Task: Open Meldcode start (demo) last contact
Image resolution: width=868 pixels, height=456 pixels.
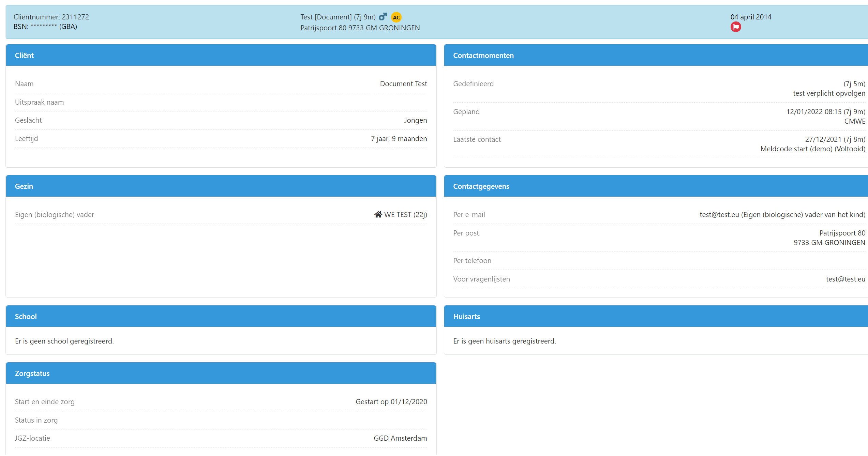Action: pyautogui.click(x=812, y=149)
